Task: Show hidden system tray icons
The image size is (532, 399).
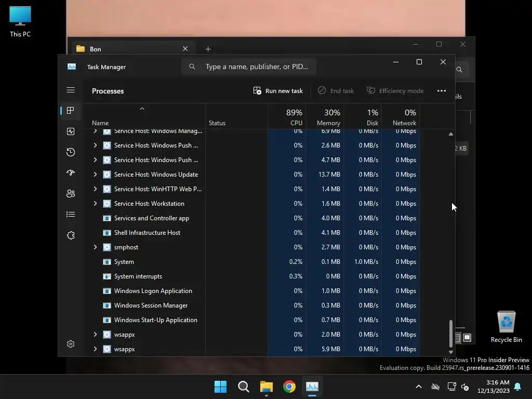Action: coord(419,387)
